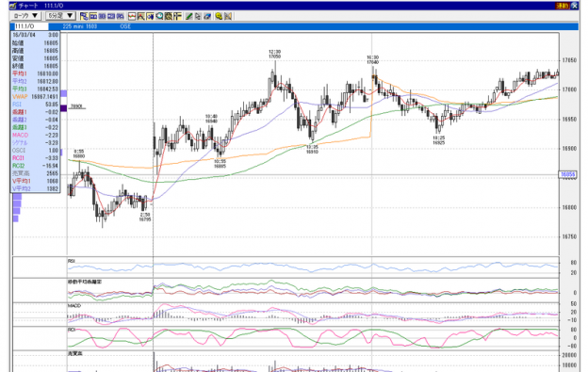Open the 5分足 timeframe dropdown
The image size is (588, 372).
[60, 16]
